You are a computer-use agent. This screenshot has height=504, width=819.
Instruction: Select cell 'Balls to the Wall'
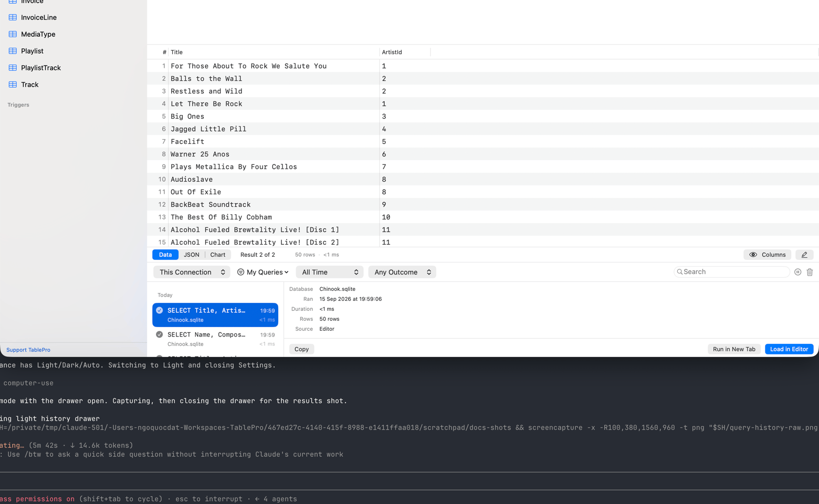point(274,79)
